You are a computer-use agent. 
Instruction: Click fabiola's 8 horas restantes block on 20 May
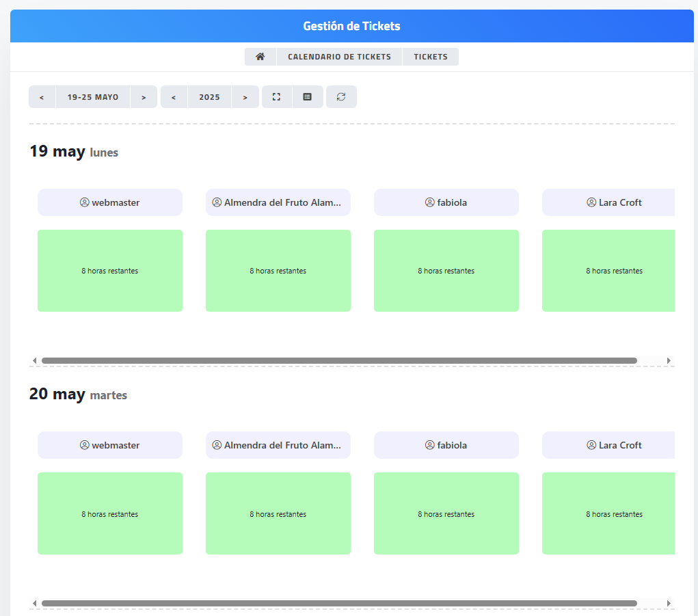point(446,513)
